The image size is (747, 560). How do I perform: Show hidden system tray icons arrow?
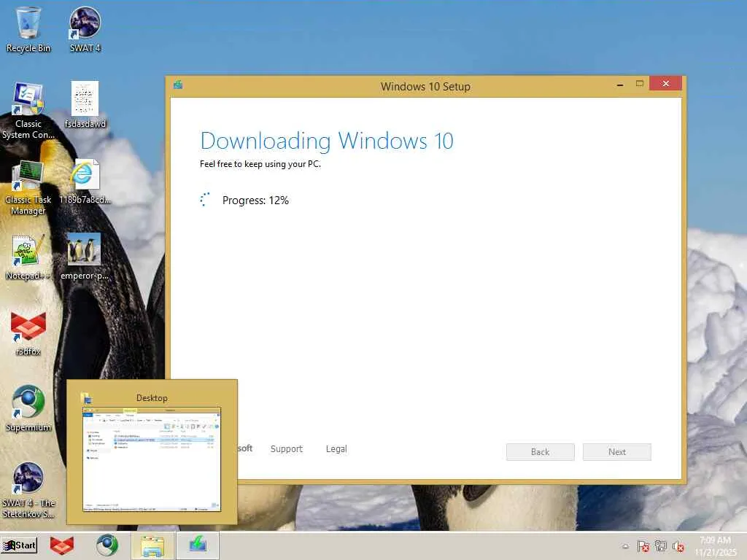pyautogui.click(x=625, y=546)
